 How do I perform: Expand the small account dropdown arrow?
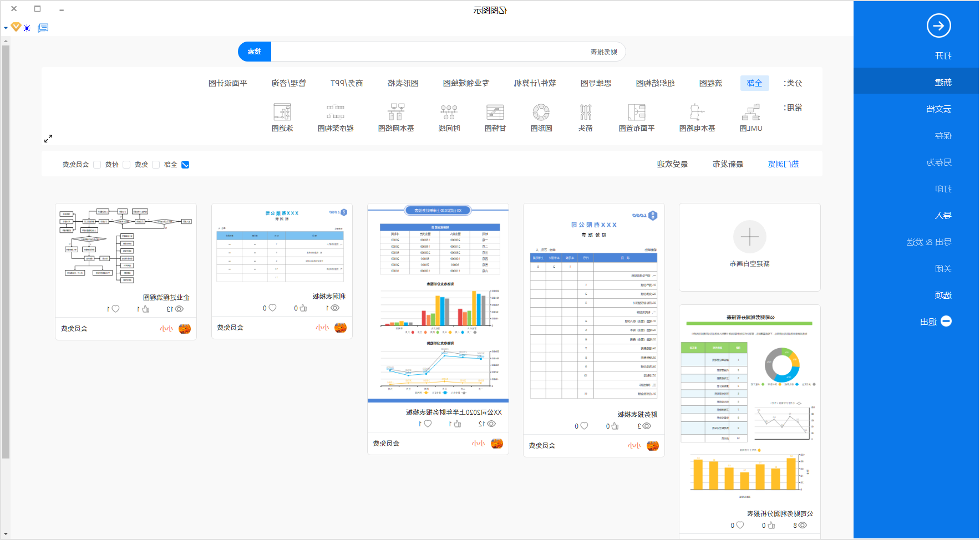click(6, 28)
